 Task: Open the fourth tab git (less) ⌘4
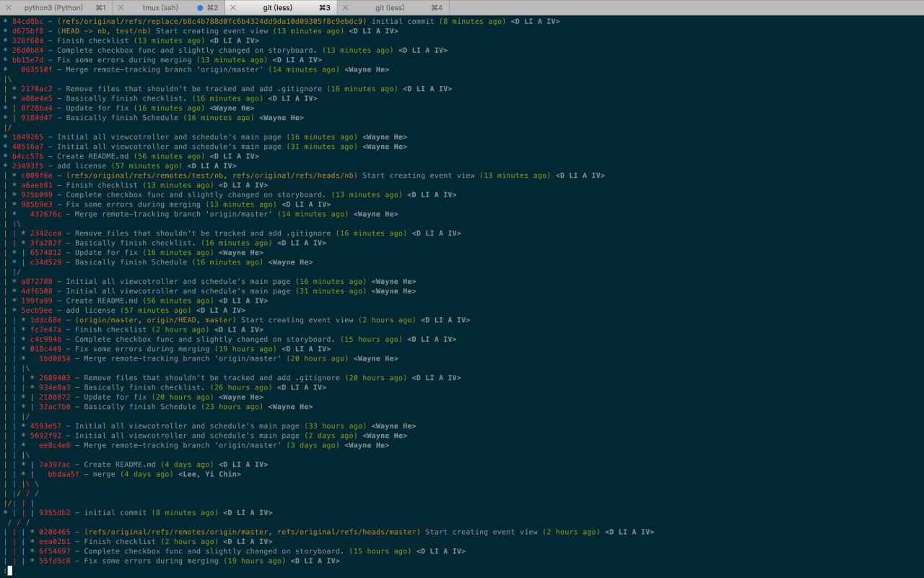(x=395, y=7)
